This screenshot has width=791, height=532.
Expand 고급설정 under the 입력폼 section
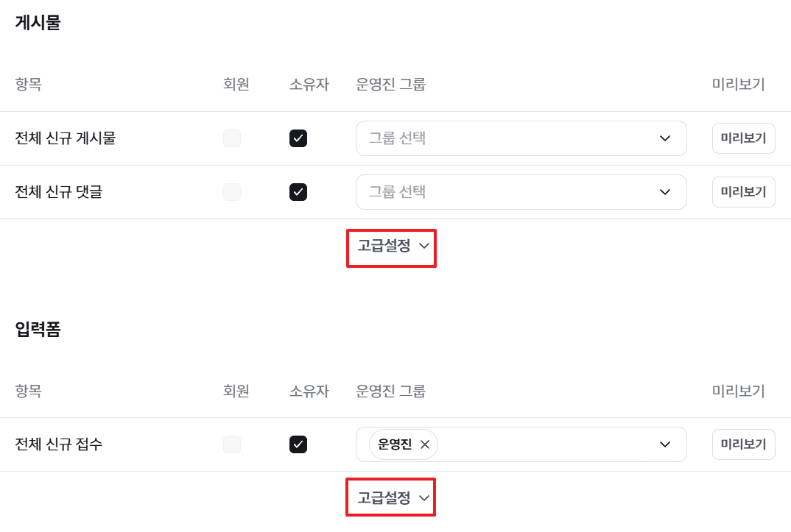coord(392,498)
